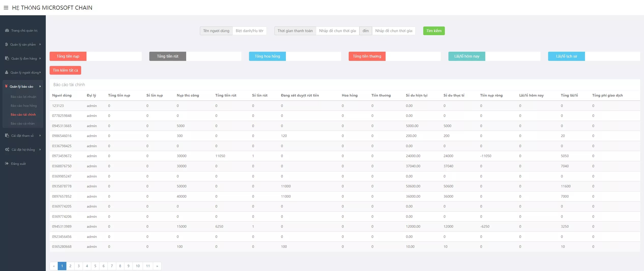Go to pagination page 2

tap(70, 266)
